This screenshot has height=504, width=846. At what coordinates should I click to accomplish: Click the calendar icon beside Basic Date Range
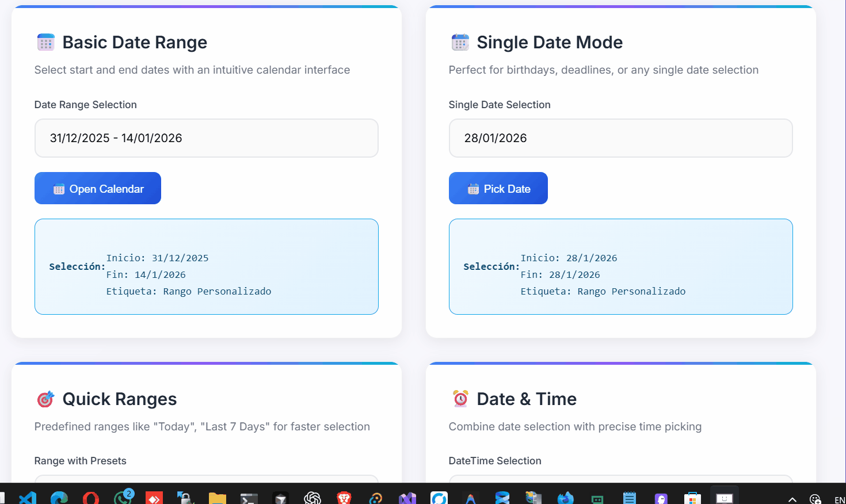45,42
